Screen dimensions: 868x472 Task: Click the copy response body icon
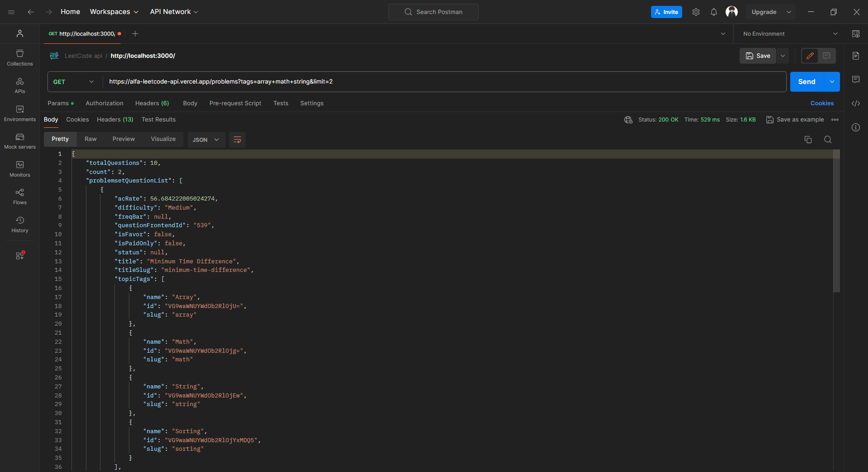pos(808,140)
